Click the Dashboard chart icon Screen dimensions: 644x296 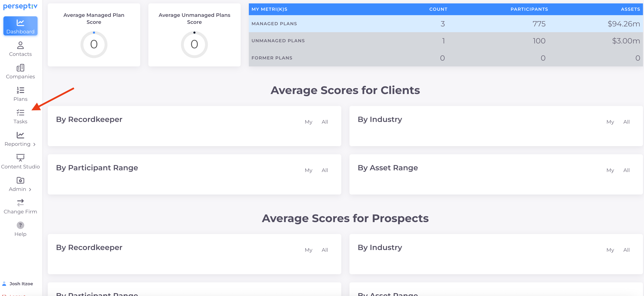pos(20,23)
